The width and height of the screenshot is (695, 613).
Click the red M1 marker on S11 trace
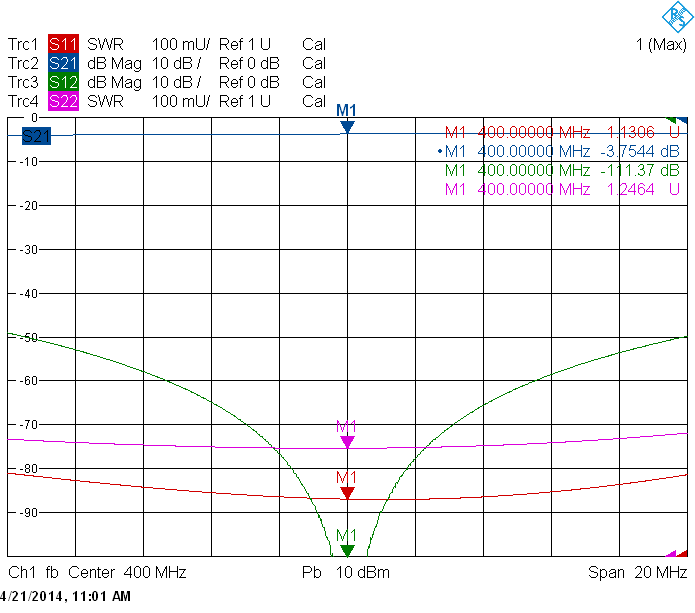347,492
